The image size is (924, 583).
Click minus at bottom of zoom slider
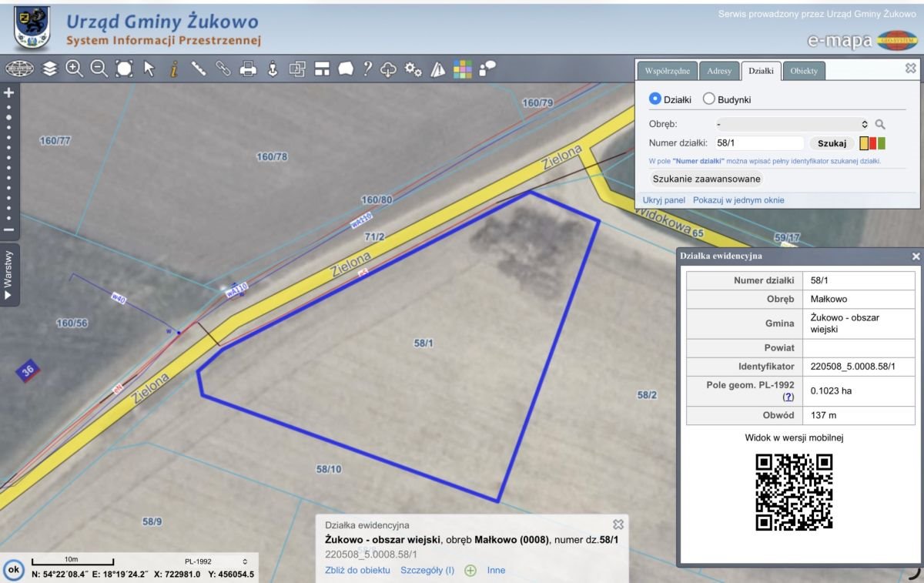coord(9,230)
